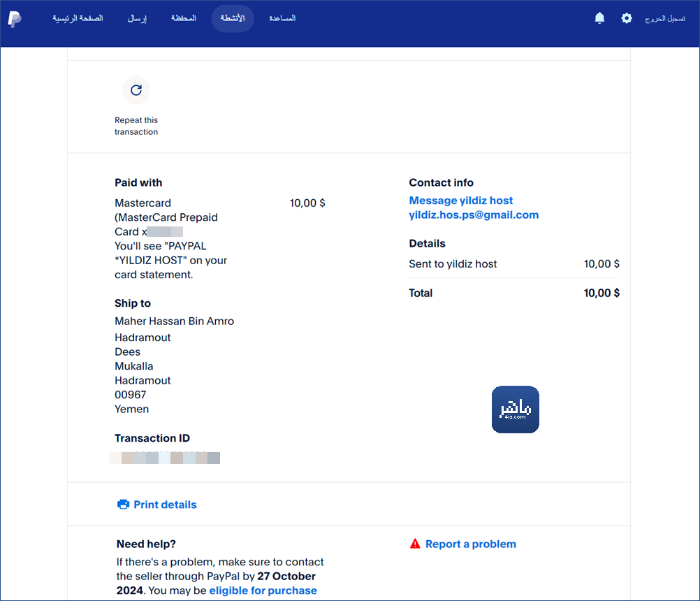The image size is (700, 601).
Task: Click the Ship to heading
Action: click(133, 303)
